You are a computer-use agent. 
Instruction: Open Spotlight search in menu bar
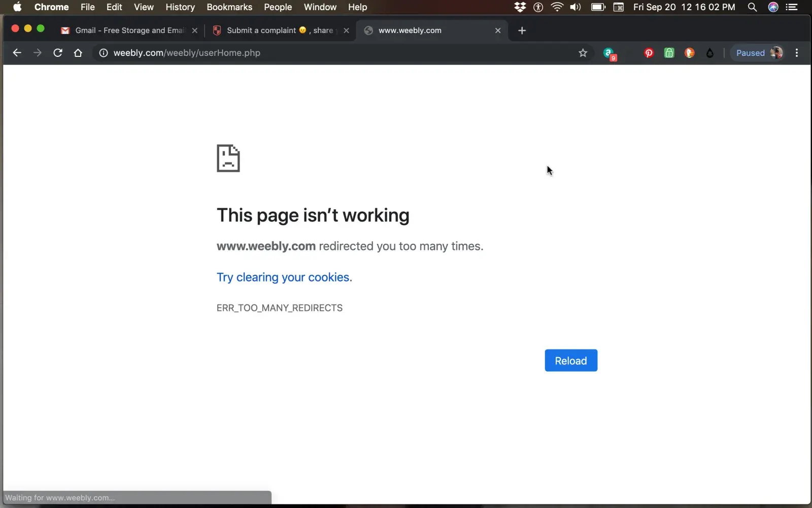752,7
